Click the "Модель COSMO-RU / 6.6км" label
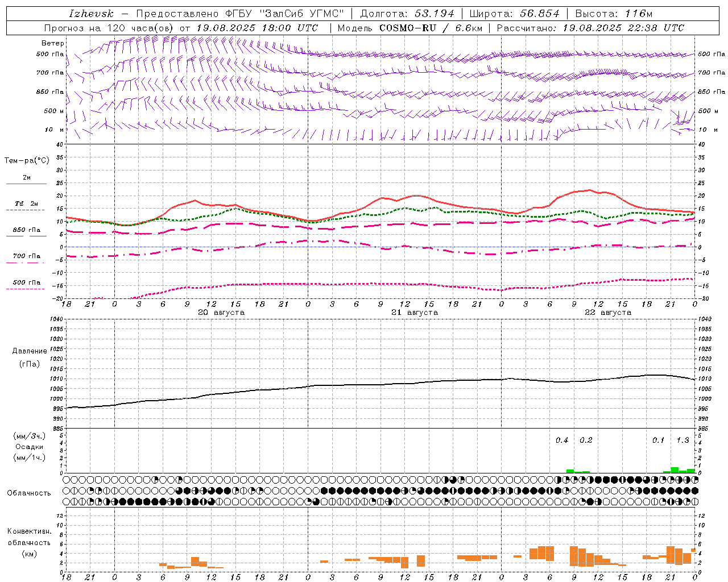The height and width of the screenshot is (582, 728). 409,28
